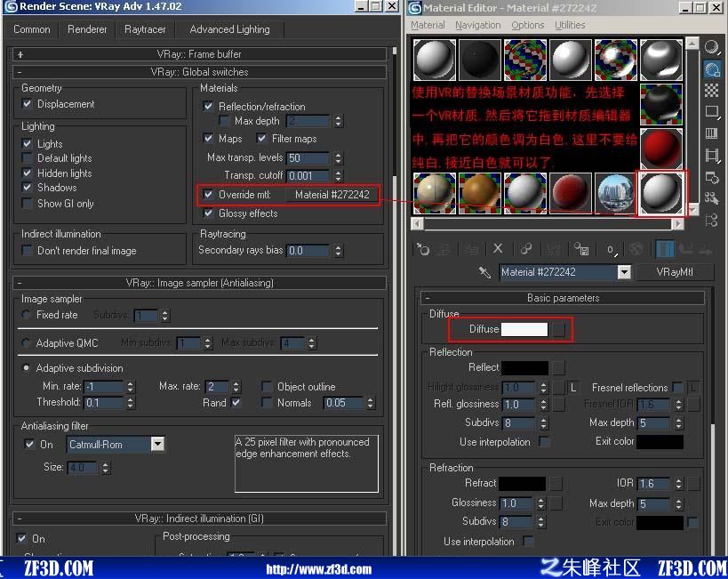Click the Select by Material icon

pos(711,198)
